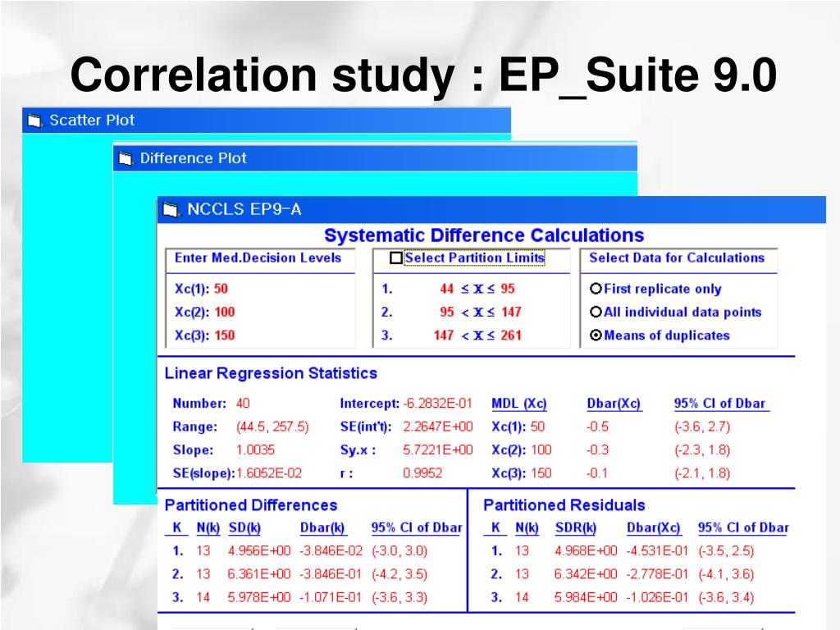Click the Enter Med.Decision Levels label
Image resolution: width=840 pixels, height=630 pixels.
tap(258, 258)
